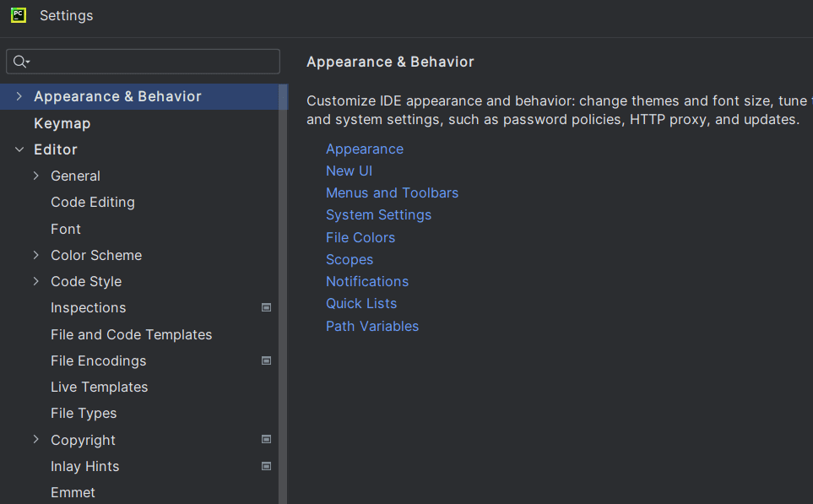Follow the Menus and Toolbars link
Screen dimensions: 813x504
(392, 192)
